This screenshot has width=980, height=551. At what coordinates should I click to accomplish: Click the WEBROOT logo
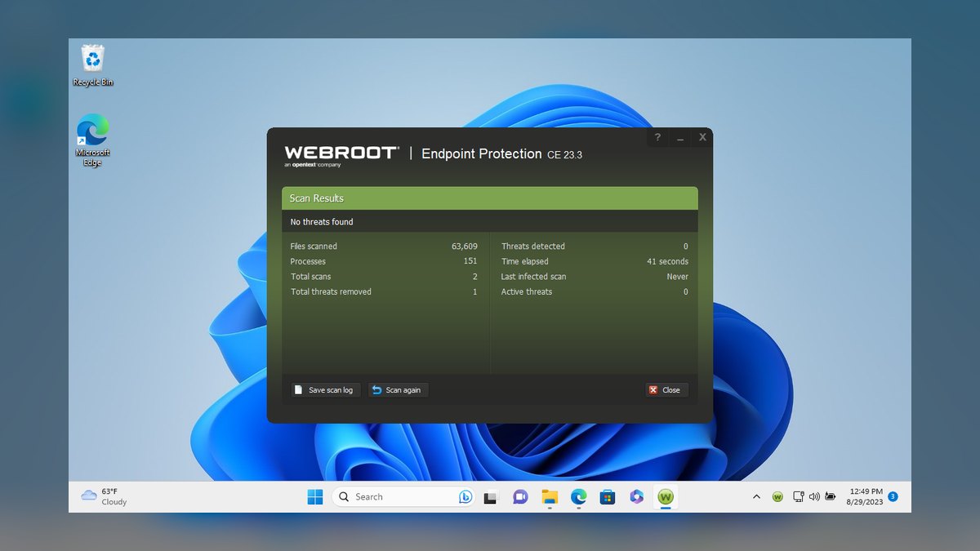(341, 155)
